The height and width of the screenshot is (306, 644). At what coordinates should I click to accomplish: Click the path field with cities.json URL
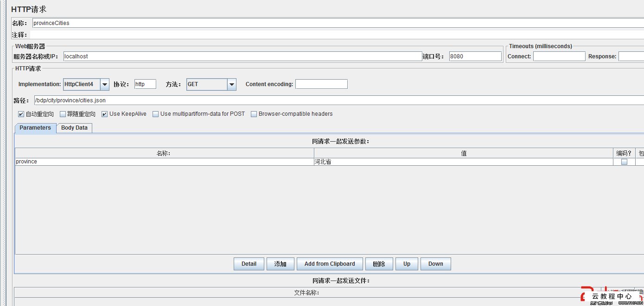coord(185,100)
